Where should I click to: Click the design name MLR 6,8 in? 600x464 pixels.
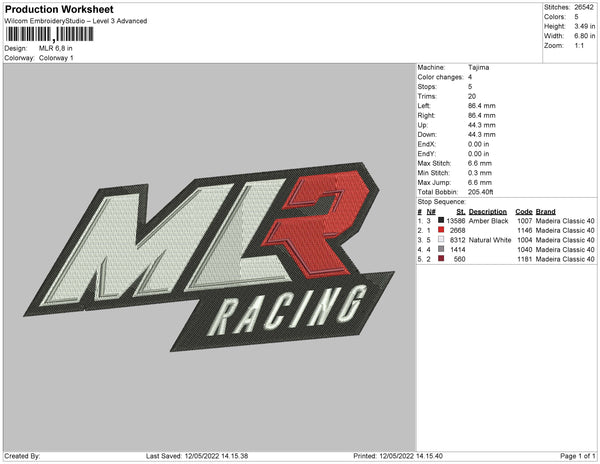click(56, 48)
